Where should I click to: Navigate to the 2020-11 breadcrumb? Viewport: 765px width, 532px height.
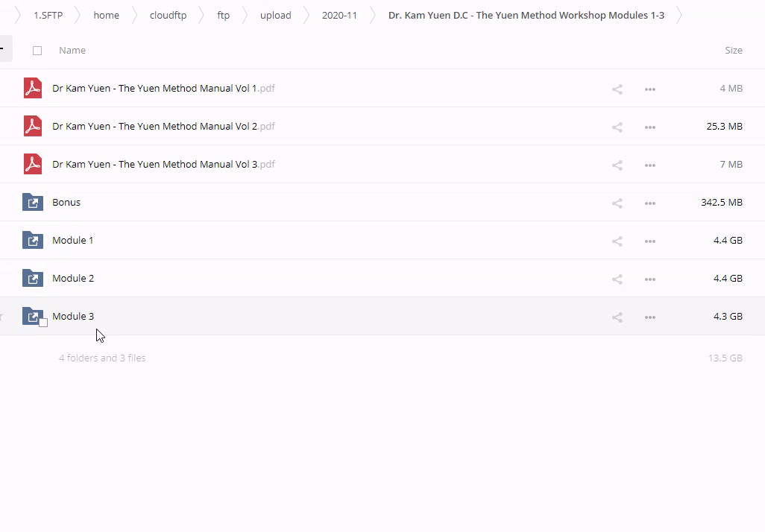339,15
